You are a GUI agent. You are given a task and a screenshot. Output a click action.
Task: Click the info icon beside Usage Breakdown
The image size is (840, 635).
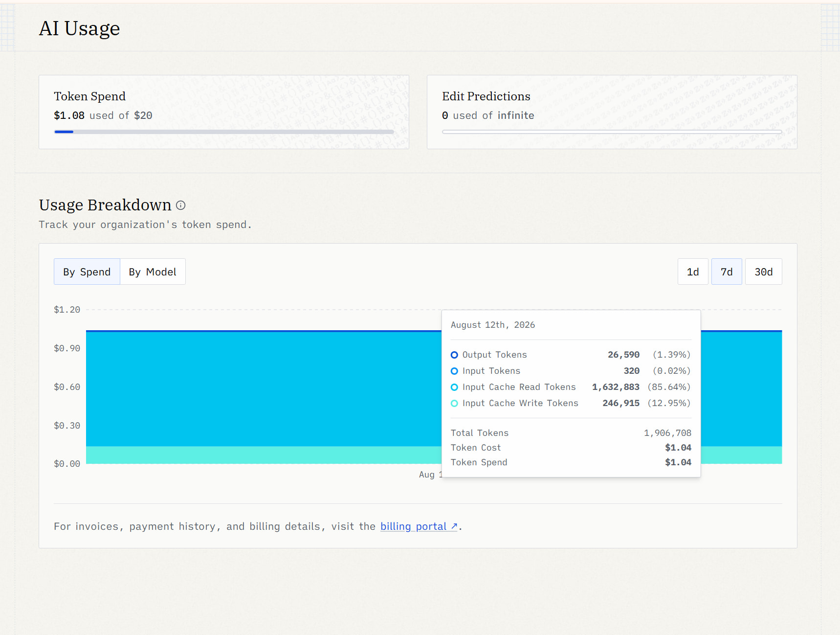click(x=180, y=205)
